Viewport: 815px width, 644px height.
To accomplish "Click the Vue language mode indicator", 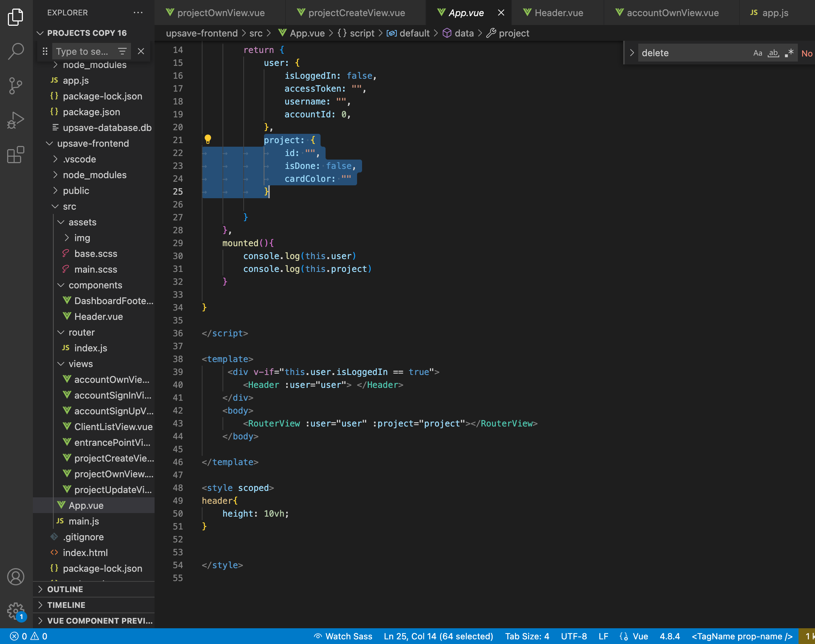I will pos(640,636).
